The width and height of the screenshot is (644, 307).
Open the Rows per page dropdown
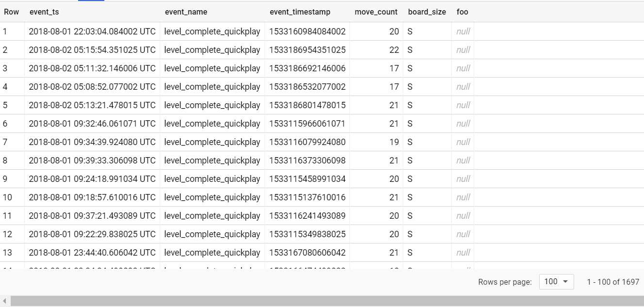tap(556, 282)
